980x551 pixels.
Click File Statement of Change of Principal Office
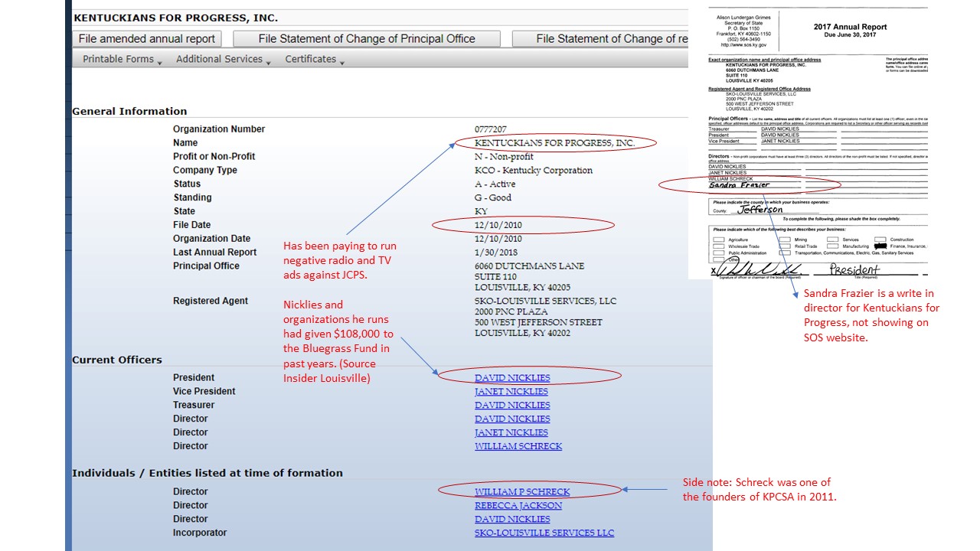click(x=367, y=38)
